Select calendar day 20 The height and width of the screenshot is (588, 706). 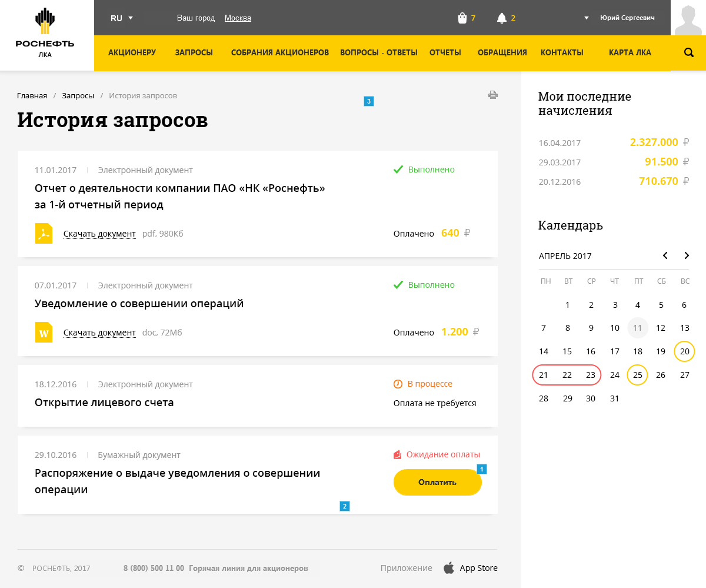pyautogui.click(x=684, y=351)
